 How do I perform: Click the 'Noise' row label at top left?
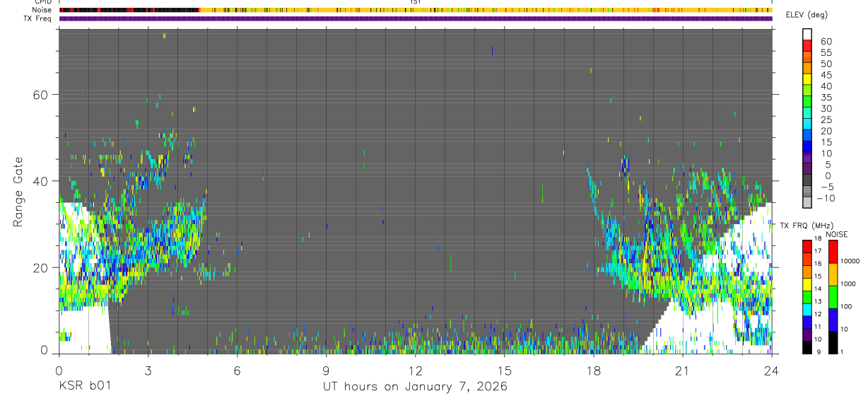click(42, 10)
